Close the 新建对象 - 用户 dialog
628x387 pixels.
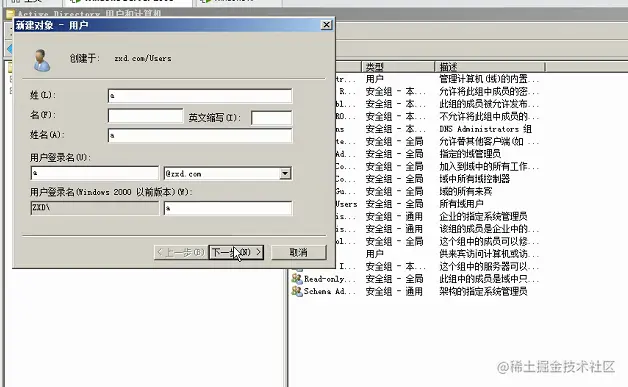click(x=326, y=25)
